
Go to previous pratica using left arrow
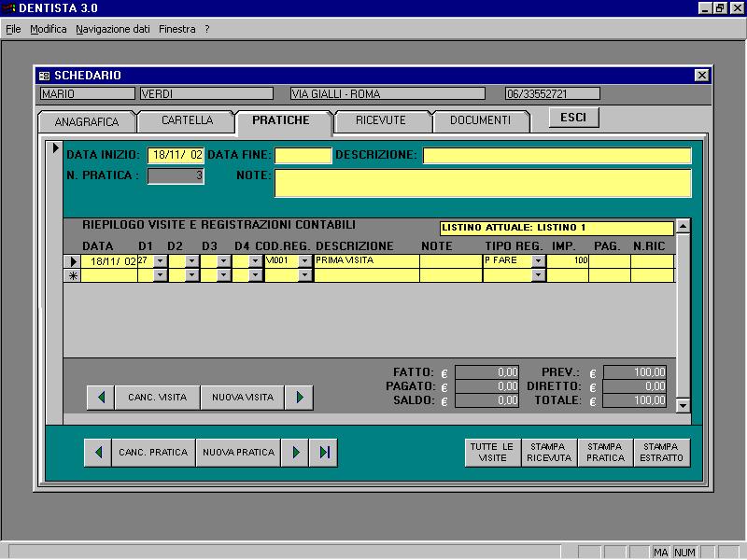point(98,453)
